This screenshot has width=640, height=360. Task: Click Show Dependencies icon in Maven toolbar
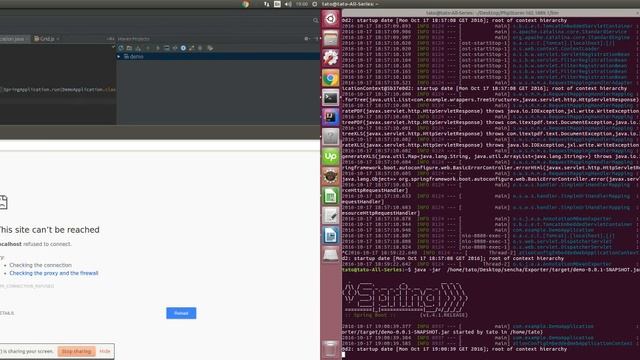(191, 48)
